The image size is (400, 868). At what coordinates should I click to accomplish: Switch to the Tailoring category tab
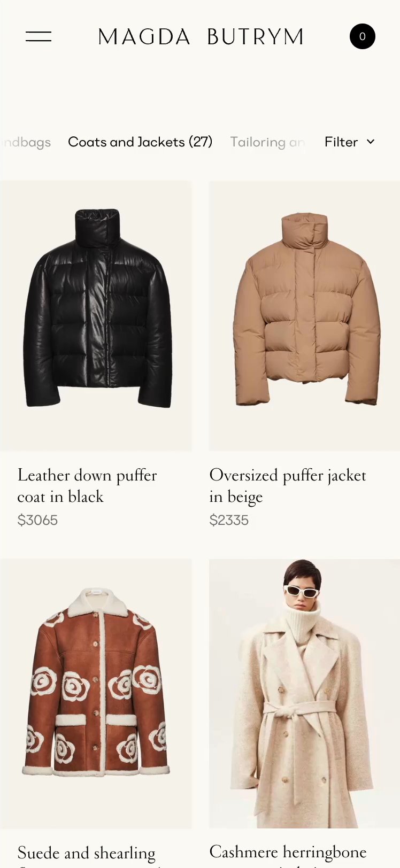click(x=267, y=142)
